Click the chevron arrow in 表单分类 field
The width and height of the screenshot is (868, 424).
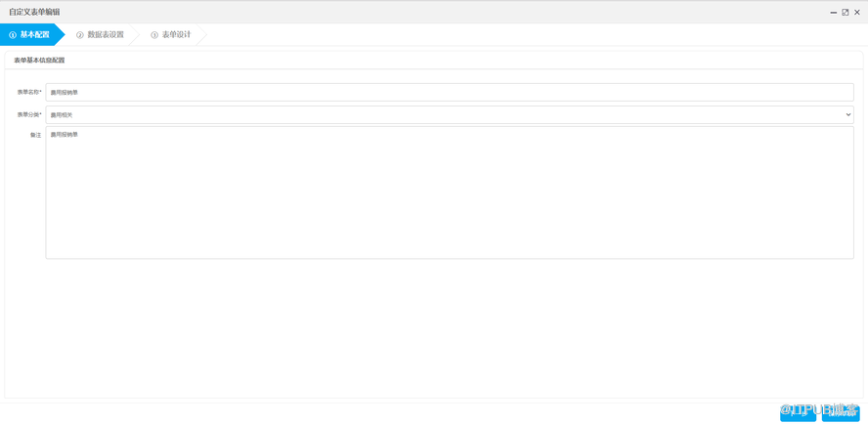click(x=847, y=114)
